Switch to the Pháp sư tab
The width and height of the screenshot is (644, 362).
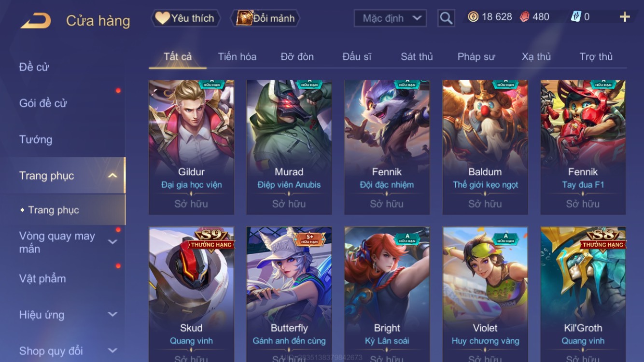(476, 56)
